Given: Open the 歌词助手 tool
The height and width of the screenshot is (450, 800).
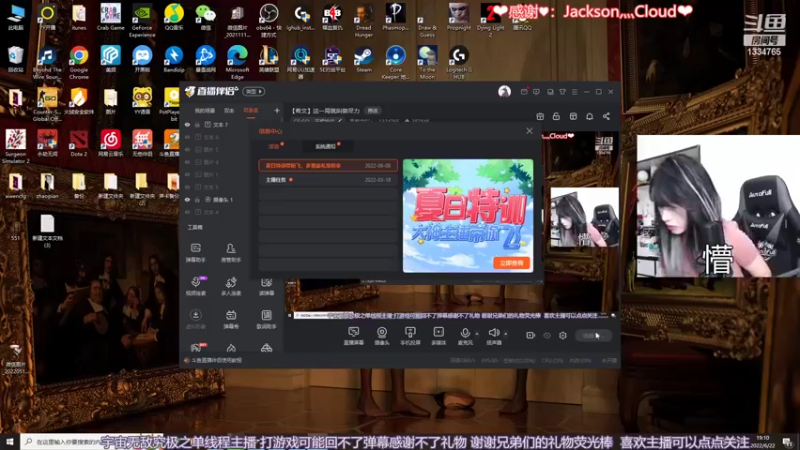Looking at the screenshot, I should [x=266, y=319].
